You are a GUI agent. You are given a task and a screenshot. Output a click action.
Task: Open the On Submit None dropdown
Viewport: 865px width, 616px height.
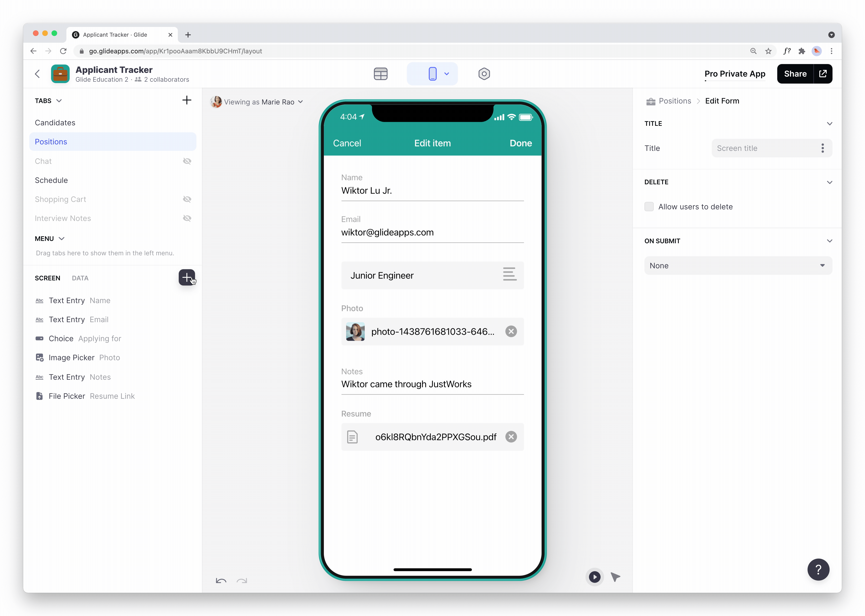pos(738,266)
